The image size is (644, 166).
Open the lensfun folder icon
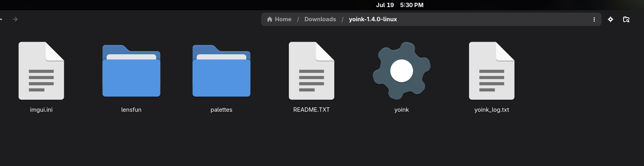pyautogui.click(x=131, y=71)
